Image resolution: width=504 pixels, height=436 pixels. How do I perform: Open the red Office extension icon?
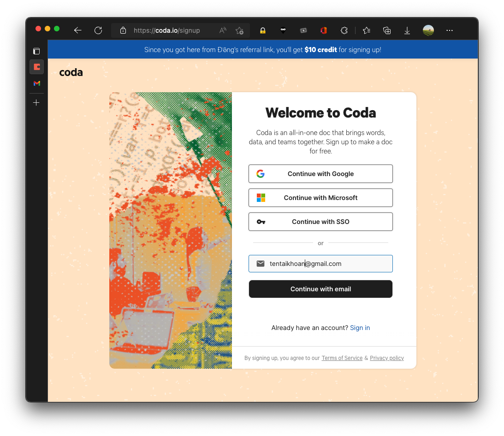tap(324, 30)
